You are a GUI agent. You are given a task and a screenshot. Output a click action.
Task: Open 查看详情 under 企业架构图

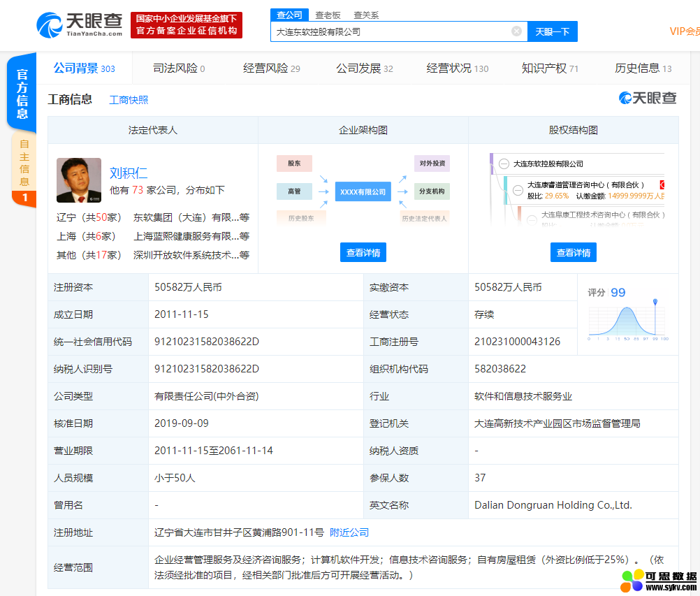363,253
